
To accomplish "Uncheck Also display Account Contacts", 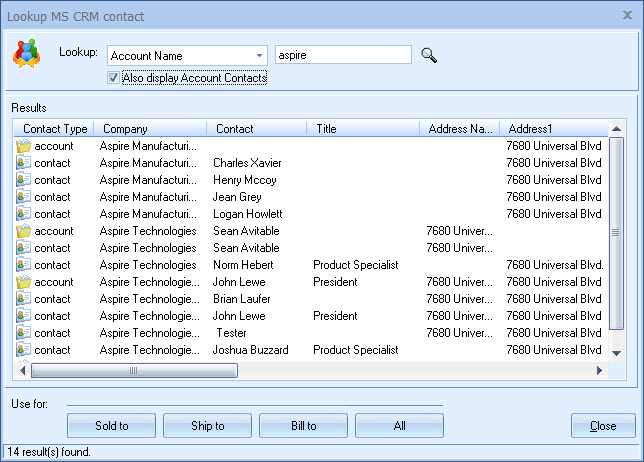I will click(113, 78).
